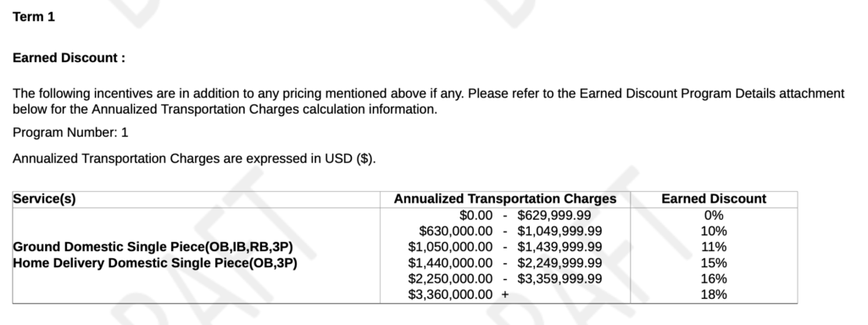868x325 pixels.
Task: Click Home Delivery Domestic Single Piece text
Action: tap(155, 263)
